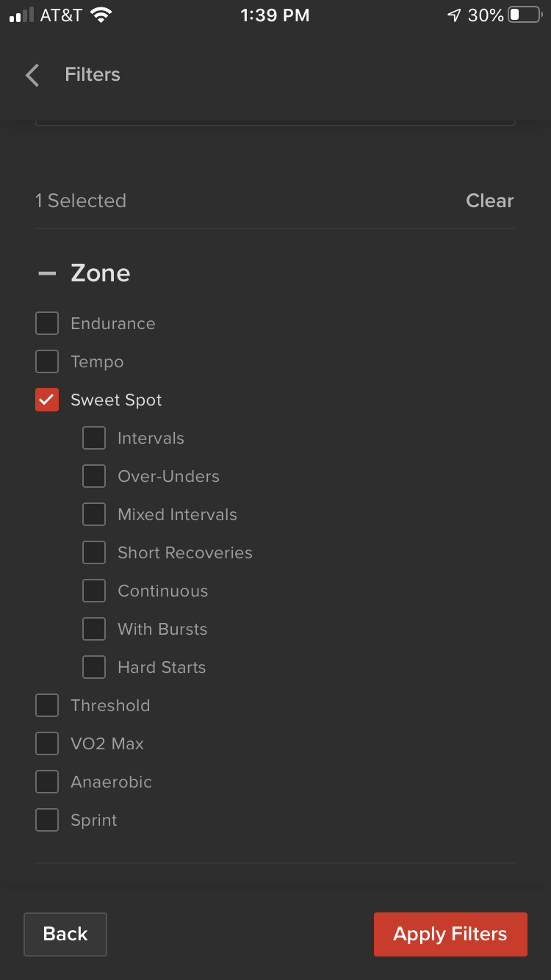Enable the Tempo zone filter
Image resolution: width=551 pixels, height=980 pixels.
(47, 361)
